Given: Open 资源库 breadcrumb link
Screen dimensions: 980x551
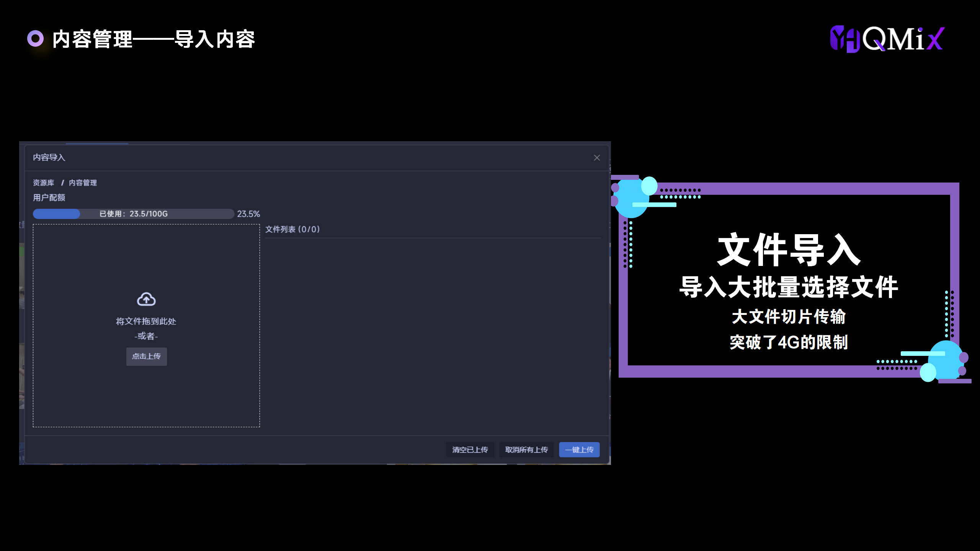Looking at the screenshot, I should coord(43,183).
